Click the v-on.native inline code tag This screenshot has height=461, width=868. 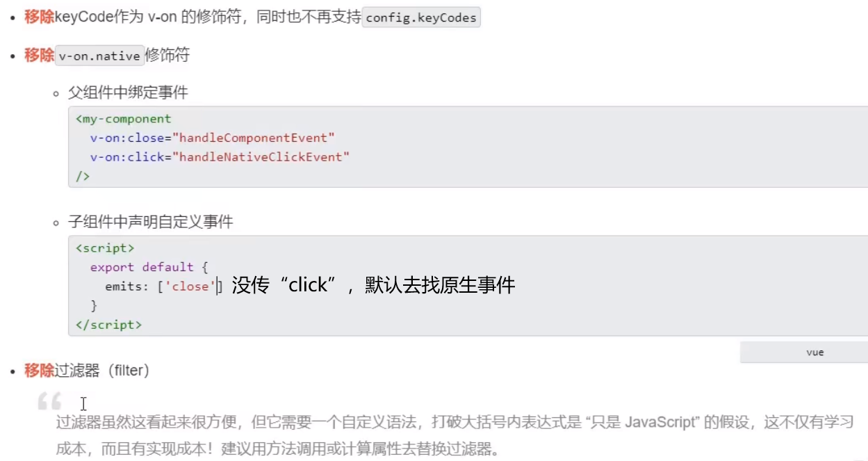(99, 56)
